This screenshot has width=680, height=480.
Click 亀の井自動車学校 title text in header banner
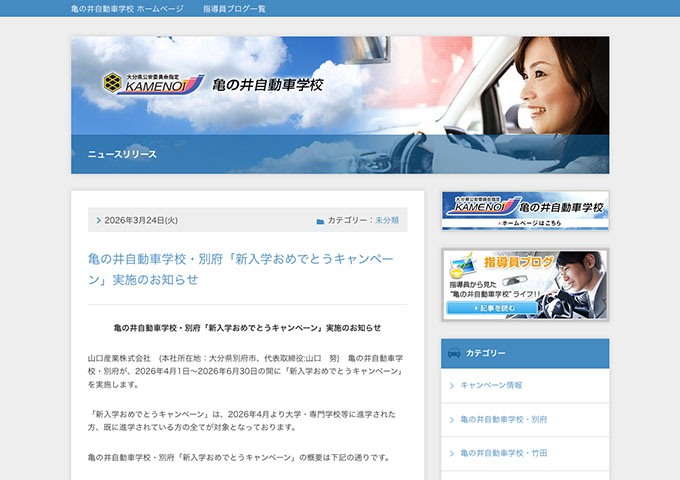point(268,85)
